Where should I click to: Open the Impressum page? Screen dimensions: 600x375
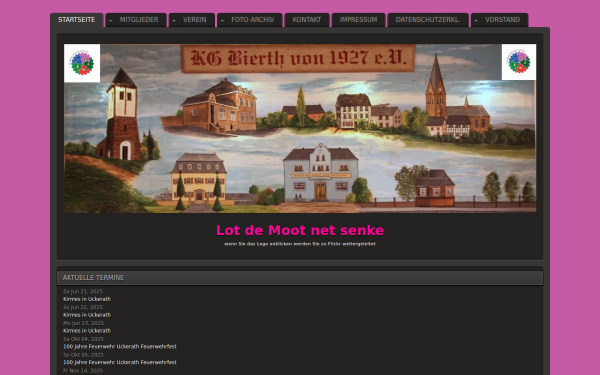point(359,20)
